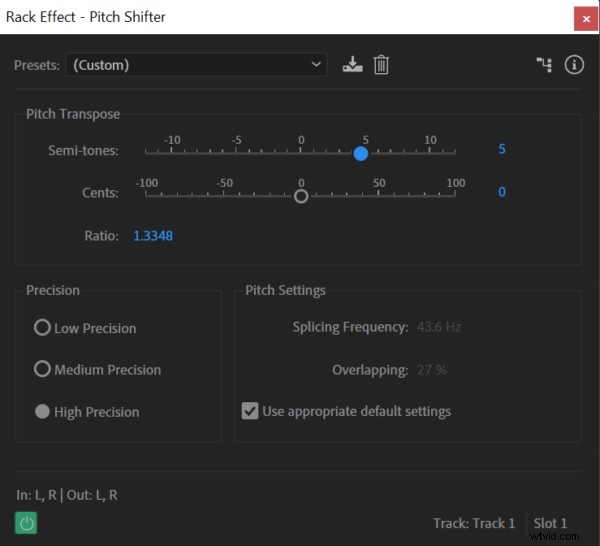Viewport: 600px width, 546px height.
Task: Select Medium Precision option
Action: pyautogui.click(x=42, y=369)
